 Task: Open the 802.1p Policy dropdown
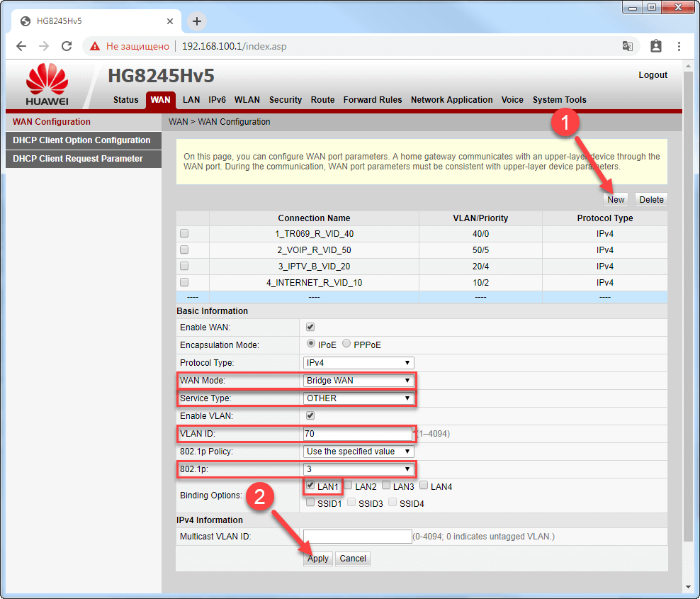[x=358, y=452]
